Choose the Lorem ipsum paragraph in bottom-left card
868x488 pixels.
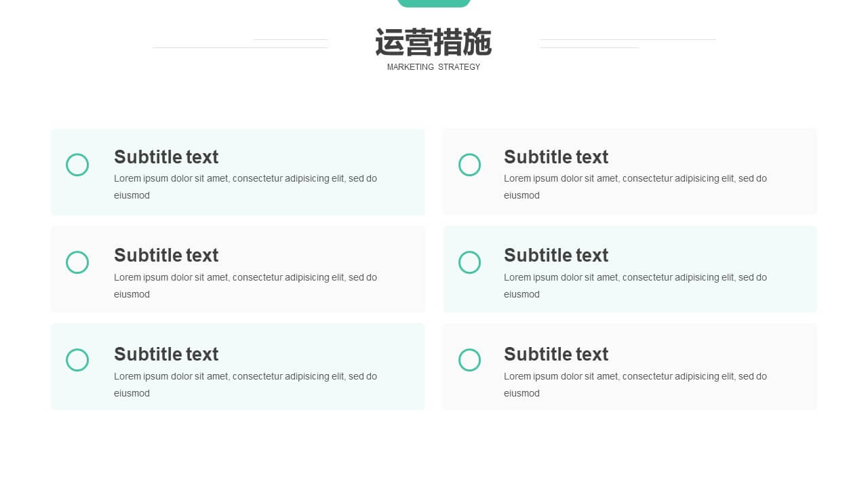245,385
